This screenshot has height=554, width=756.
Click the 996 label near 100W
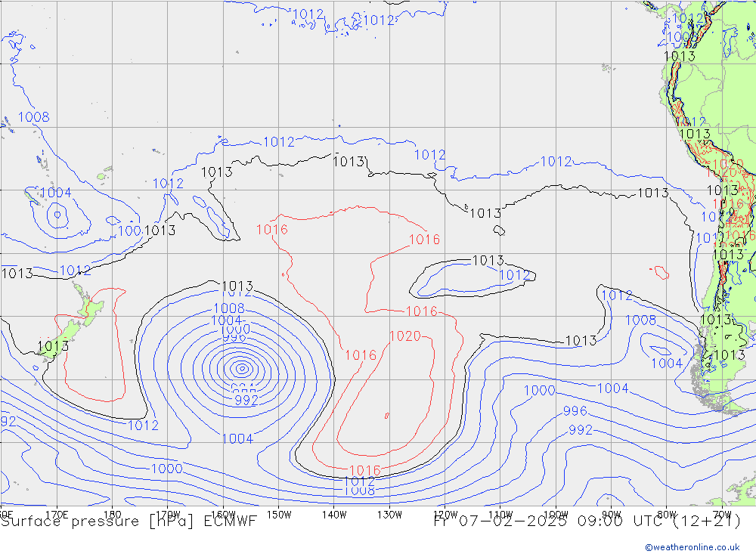tap(575, 411)
